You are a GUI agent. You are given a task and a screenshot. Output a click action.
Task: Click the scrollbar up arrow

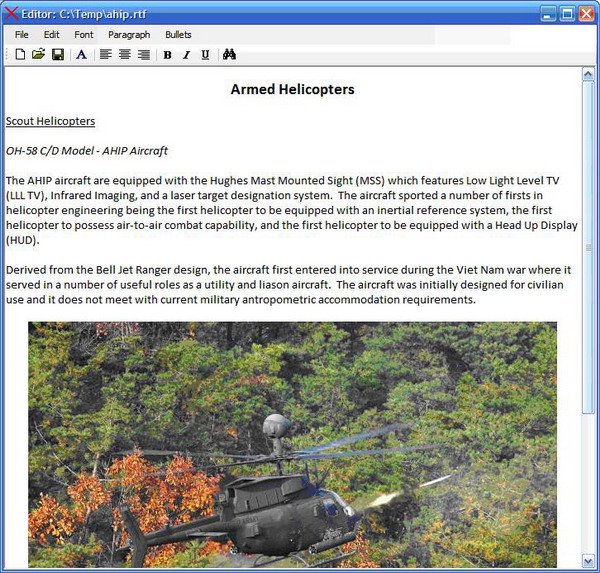click(588, 74)
